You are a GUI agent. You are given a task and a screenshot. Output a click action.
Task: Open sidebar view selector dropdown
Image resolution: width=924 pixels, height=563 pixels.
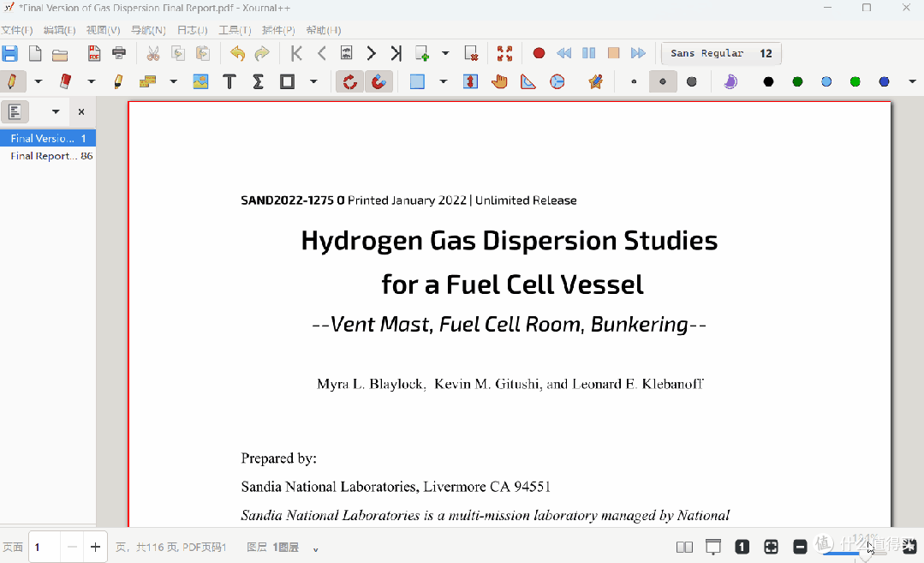(x=56, y=111)
